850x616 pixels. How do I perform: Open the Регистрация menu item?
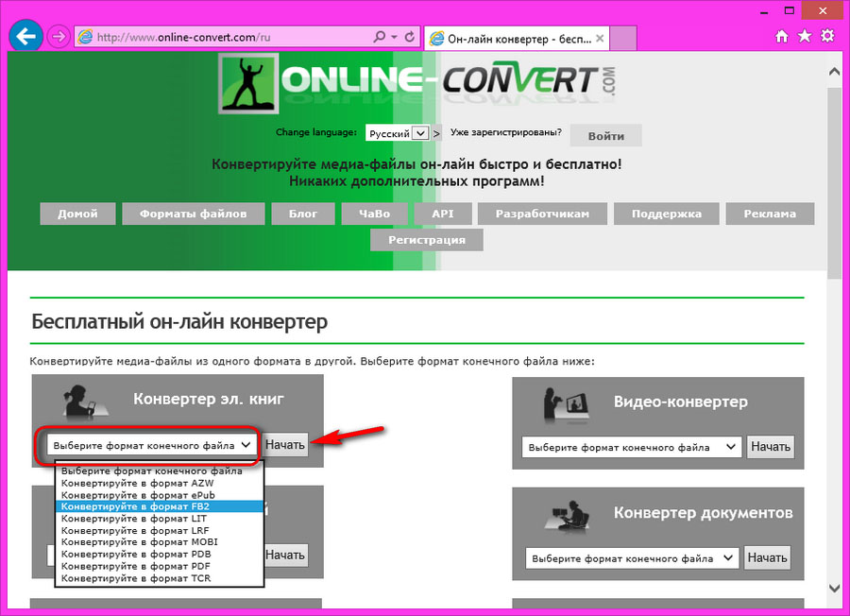pos(427,240)
